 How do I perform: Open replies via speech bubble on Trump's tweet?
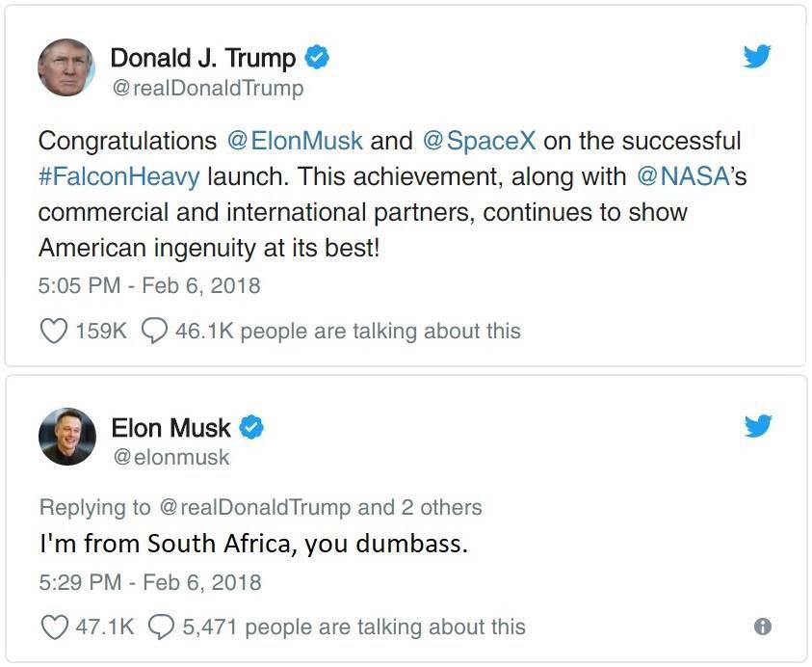tap(154, 331)
